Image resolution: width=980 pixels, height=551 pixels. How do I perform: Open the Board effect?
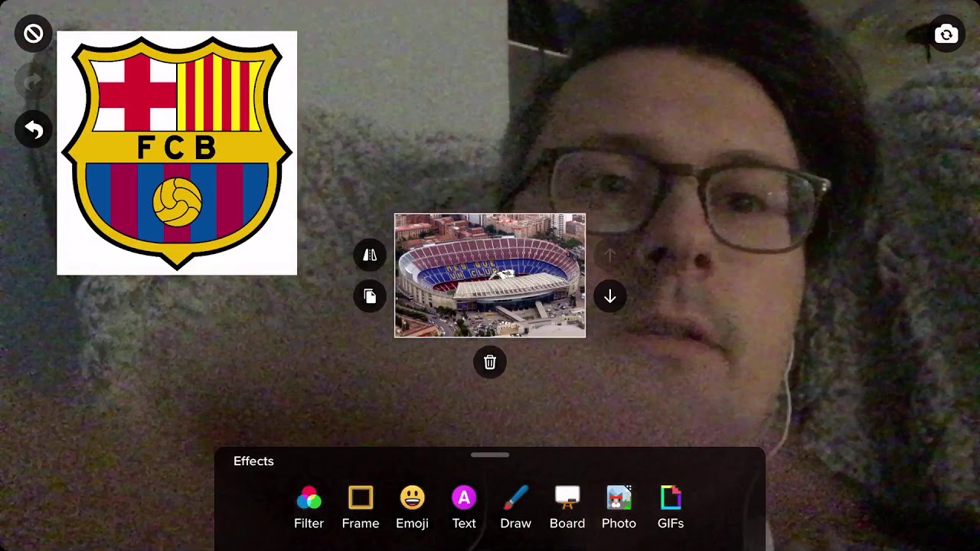[567, 507]
